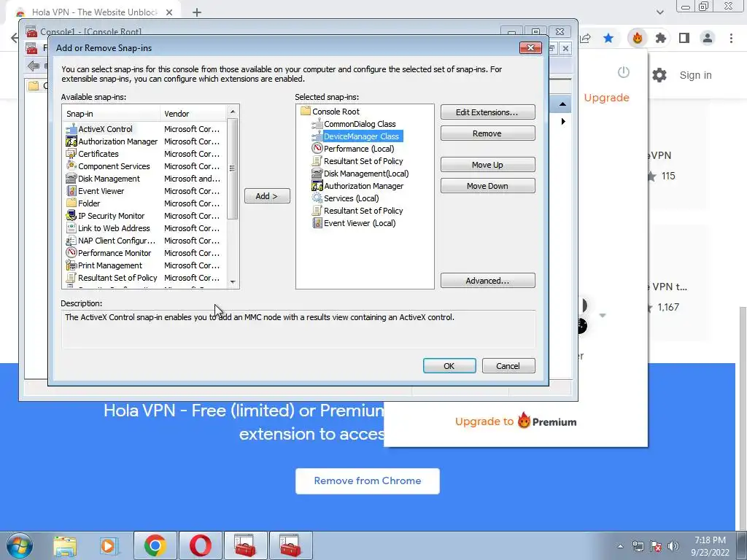This screenshot has height=560, width=747.
Task: Open Chrome tab search dropdown arrow
Action: 659,12
